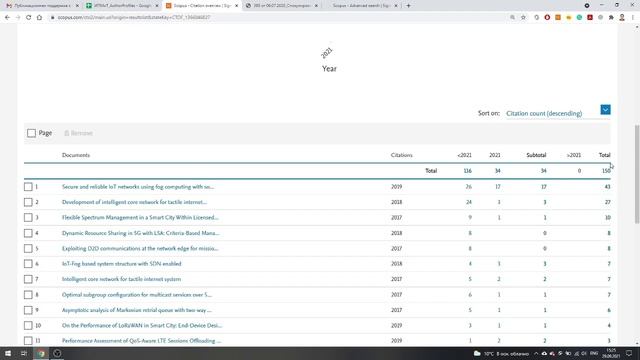This screenshot has height=360, width=640.
Task: Click the taskbar clock and date
Action: point(611,353)
